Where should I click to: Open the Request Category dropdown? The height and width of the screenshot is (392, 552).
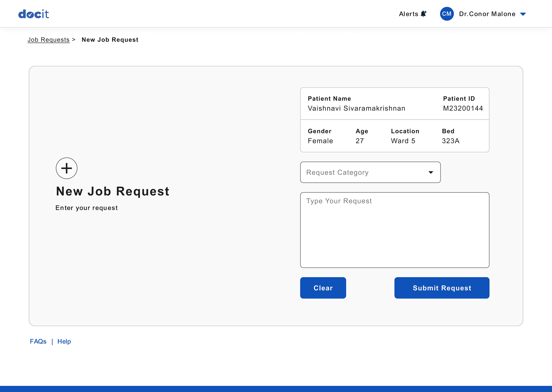pos(370,172)
